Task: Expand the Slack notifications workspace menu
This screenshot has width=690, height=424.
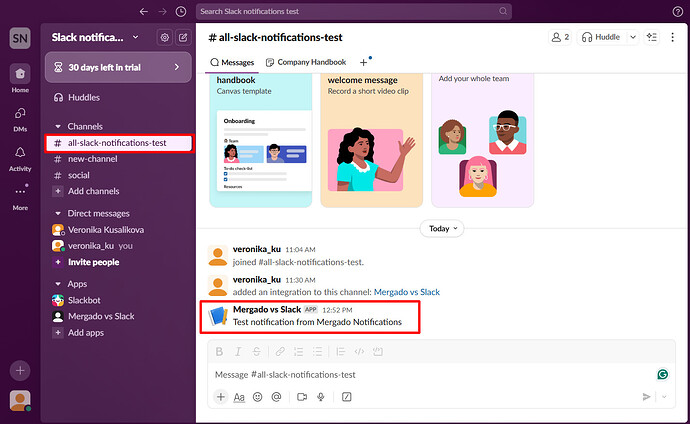Action: click(98, 37)
